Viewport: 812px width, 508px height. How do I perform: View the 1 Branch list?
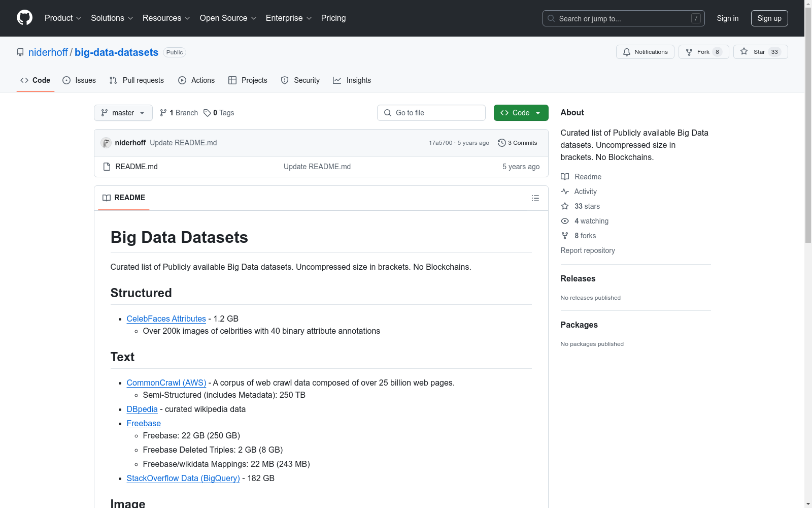pyautogui.click(x=179, y=113)
